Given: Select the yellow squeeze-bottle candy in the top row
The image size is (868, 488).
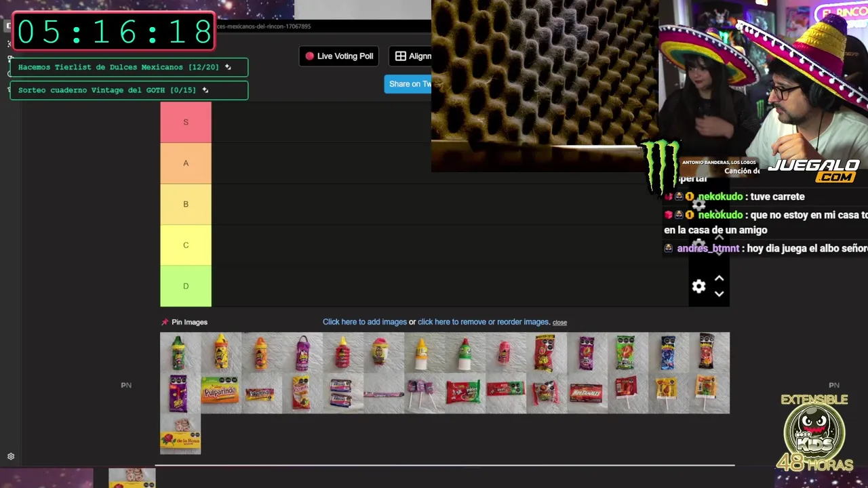Looking at the screenshot, I should 221,352.
